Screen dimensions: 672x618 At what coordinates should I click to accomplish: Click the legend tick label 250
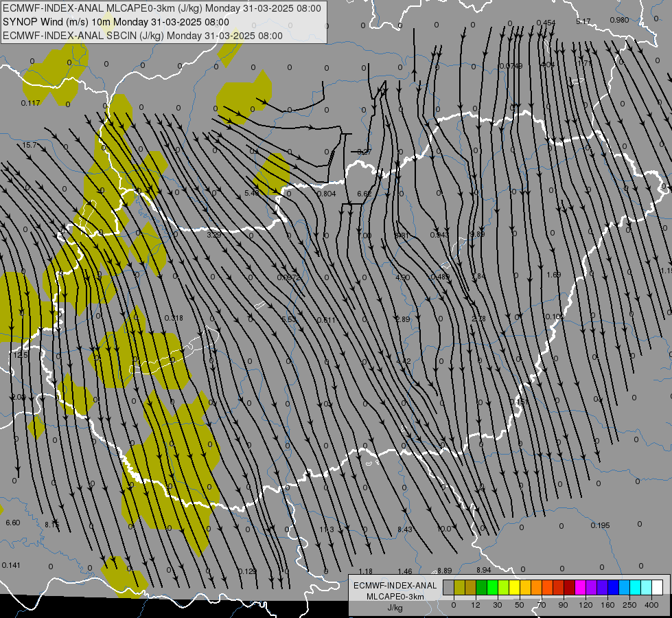(629, 605)
